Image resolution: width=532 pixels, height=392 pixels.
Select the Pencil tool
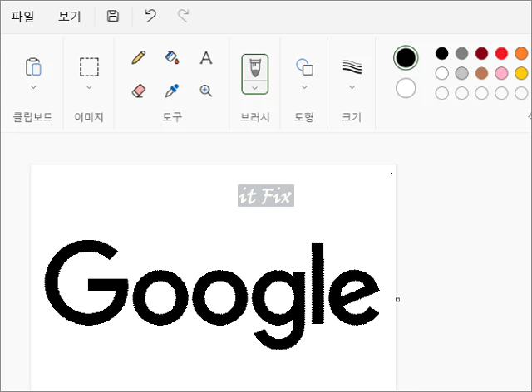coord(139,57)
